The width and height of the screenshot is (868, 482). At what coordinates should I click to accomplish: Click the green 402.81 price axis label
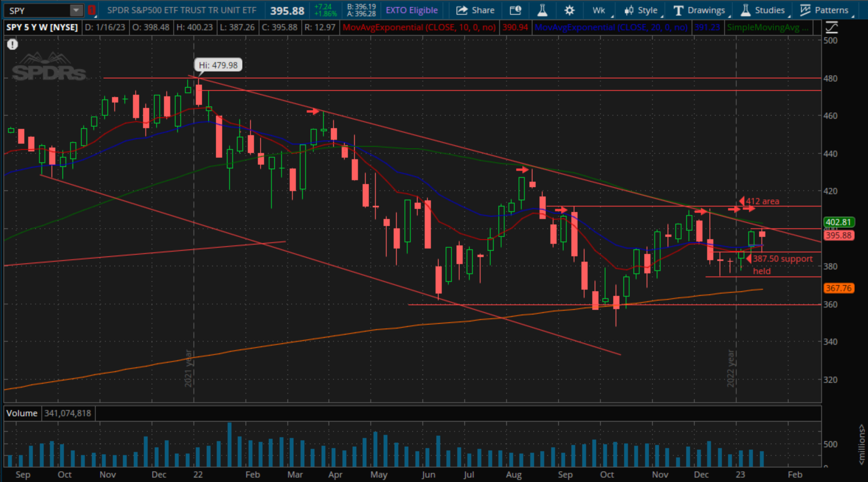click(x=839, y=222)
